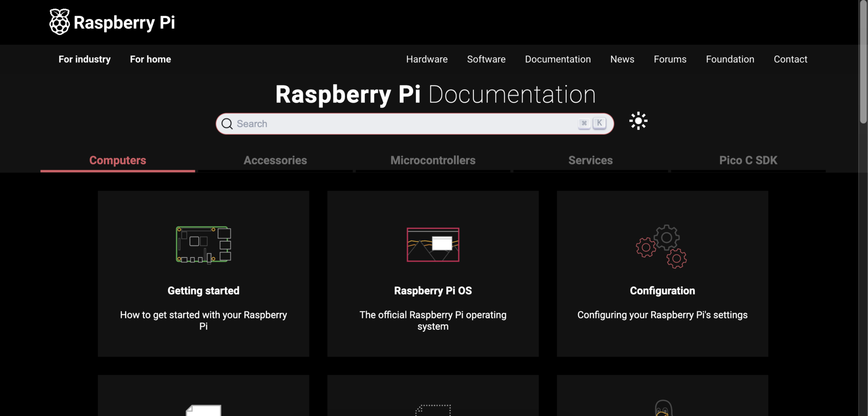Viewport: 868px width, 416px height.
Task: Open the Forums page
Action: pyautogui.click(x=670, y=59)
